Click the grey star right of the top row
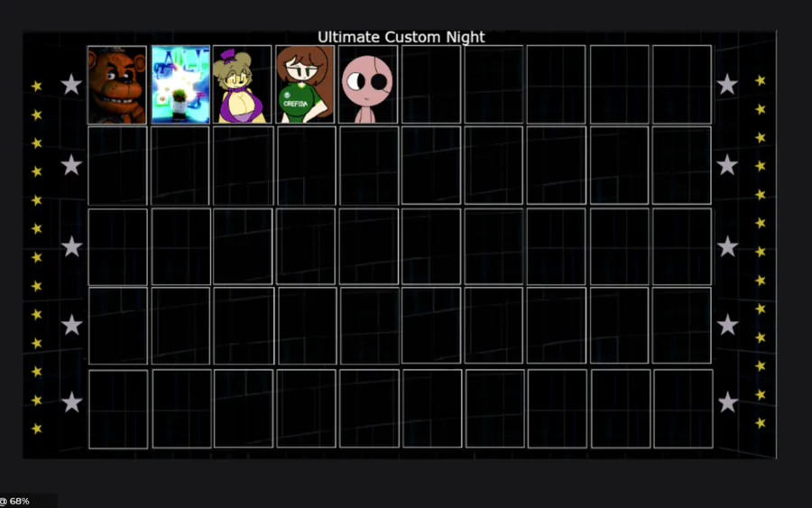The width and height of the screenshot is (812, 508). [x=727, y=85]
